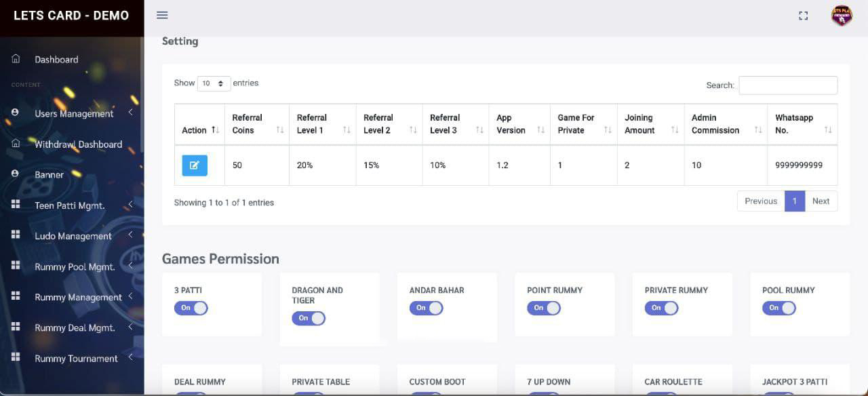This screenshot has width=868, height=396.
Task: Click the Next pagination button
Action: (821, 201)
